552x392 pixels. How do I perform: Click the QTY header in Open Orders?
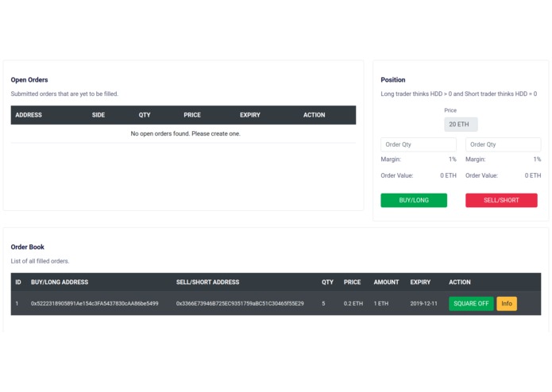pyautogui.click(x=145, y=115)
